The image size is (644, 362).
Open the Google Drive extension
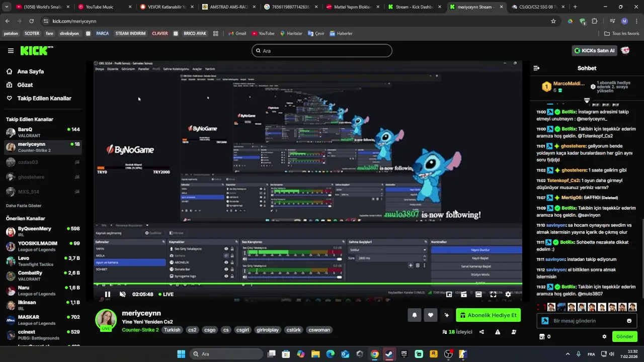click(x=570, y=21)
